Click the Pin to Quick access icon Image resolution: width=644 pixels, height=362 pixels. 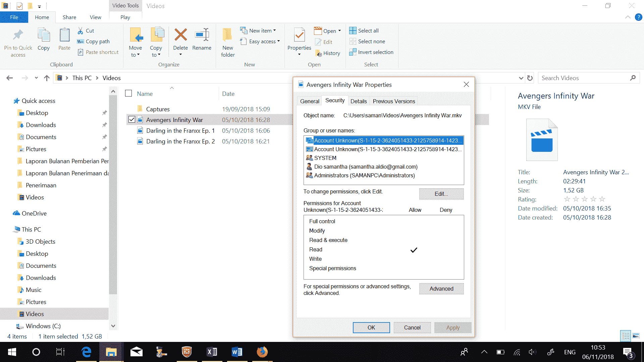pos(18,35)
